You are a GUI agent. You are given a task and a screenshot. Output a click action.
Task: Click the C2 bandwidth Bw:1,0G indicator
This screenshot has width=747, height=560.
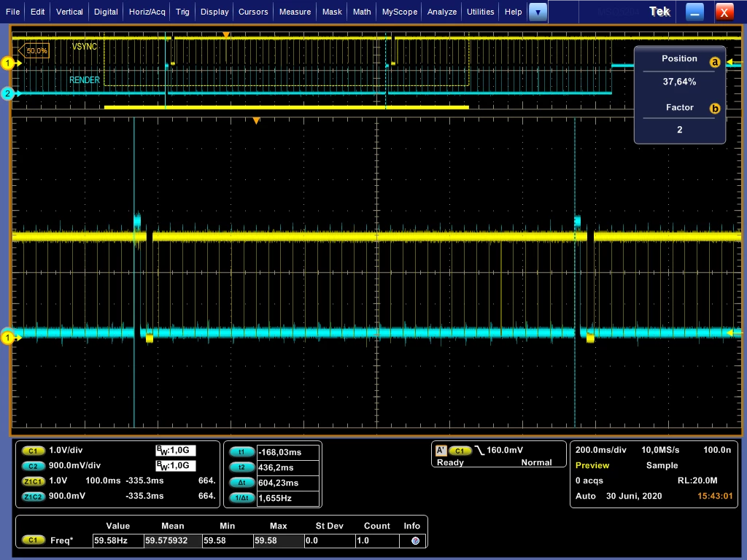tap(175, 466)
